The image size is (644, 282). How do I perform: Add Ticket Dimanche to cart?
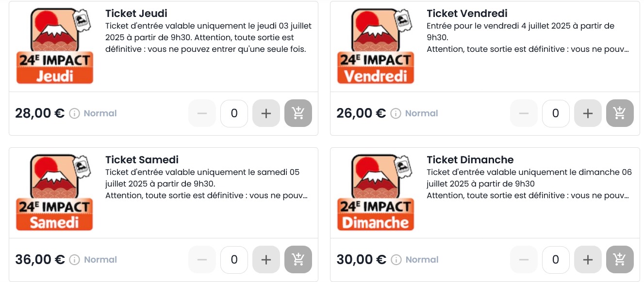click(620, 260)
